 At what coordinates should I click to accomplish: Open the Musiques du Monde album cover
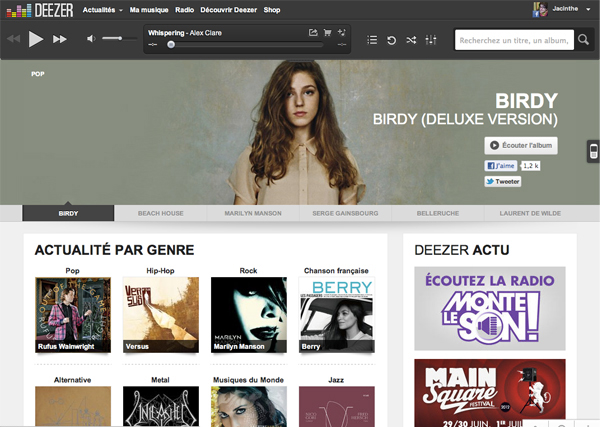click(249, 406)
